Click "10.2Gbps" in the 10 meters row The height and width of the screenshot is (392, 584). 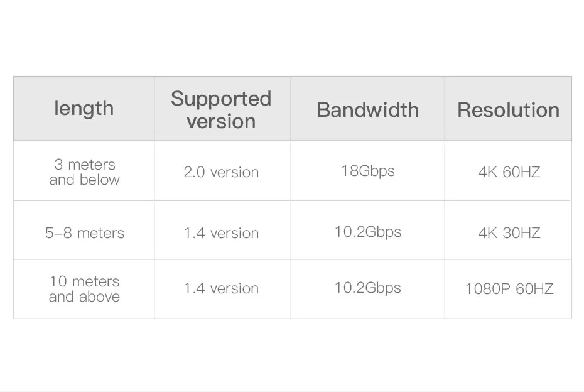pos(367,288)
